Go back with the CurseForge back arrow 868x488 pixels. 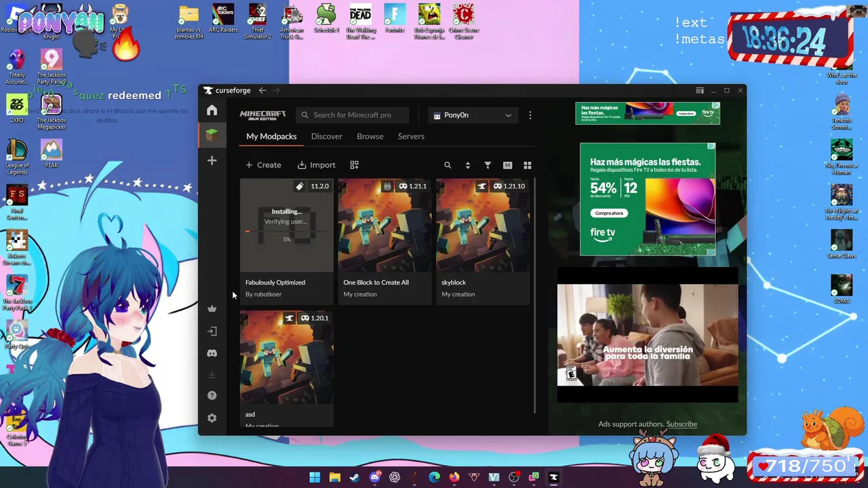pos(262,90)
